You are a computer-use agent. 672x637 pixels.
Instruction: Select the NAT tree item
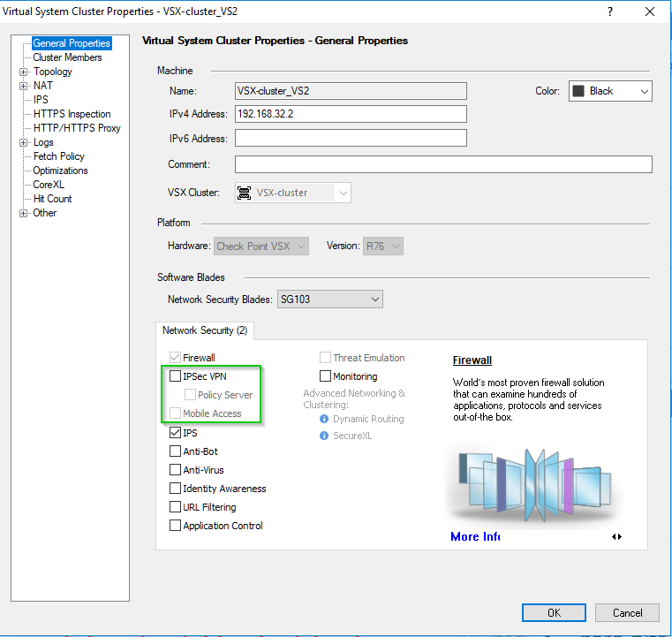click(43, 86)
